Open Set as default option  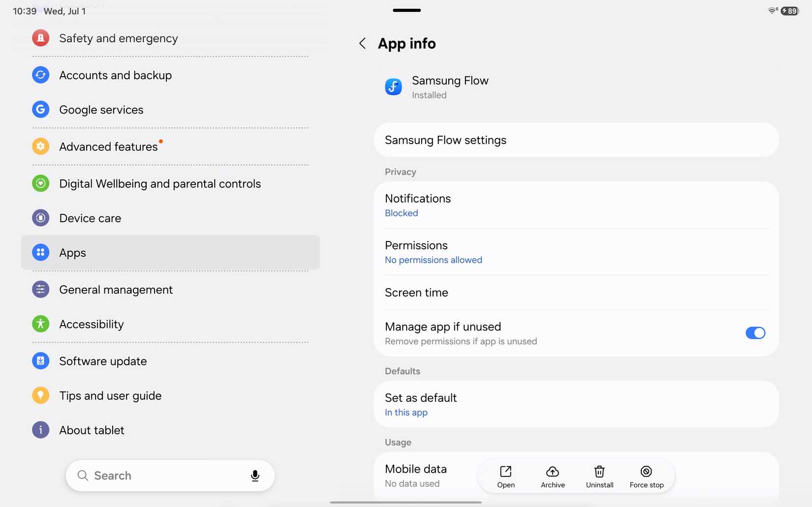click(x=576, y=404)
